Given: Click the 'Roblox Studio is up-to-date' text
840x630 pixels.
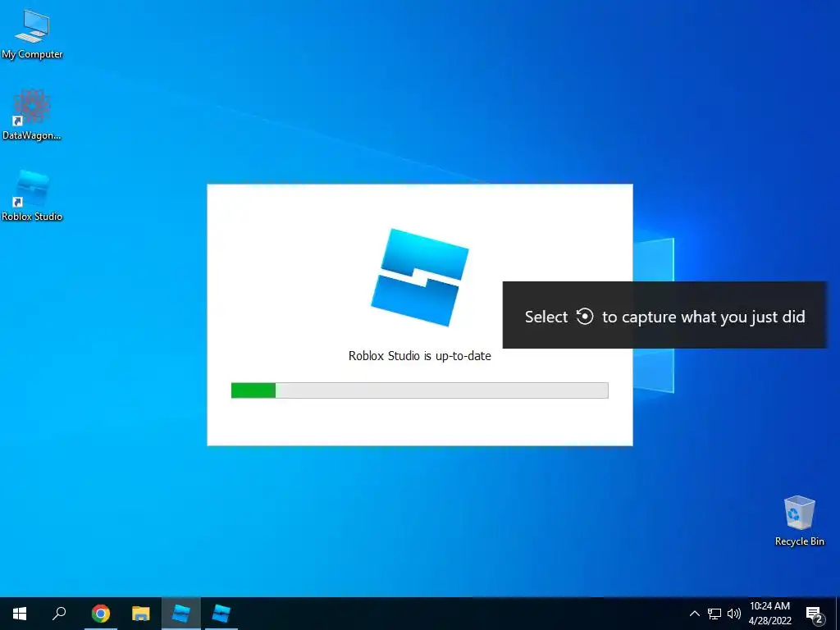Looking at the screenshot, I should 419,356.
